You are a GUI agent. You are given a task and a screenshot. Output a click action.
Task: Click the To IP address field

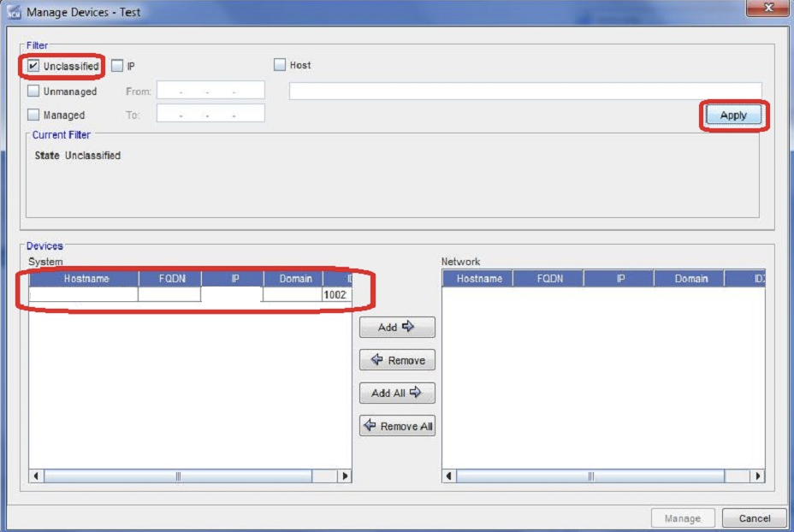[x=210, y=114]
